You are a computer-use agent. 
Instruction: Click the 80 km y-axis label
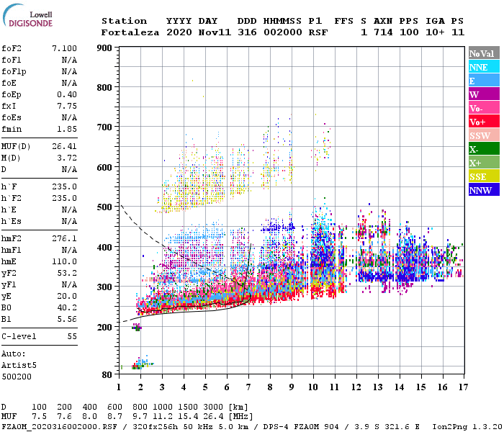click(x=107, y=374)
